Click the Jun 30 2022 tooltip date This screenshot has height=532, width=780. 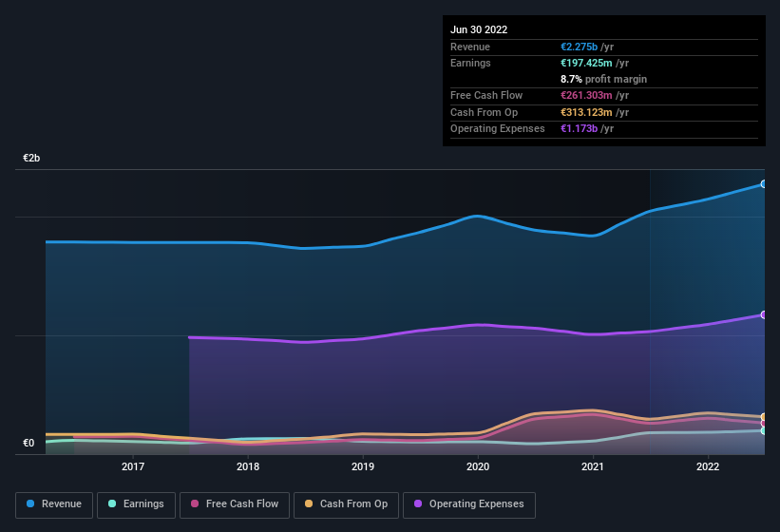click(x=479, y=29)
